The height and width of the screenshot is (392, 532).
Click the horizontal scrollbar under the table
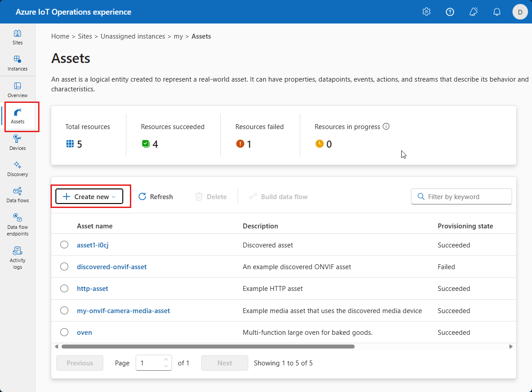pyautogui.click(x=208, y=346)
